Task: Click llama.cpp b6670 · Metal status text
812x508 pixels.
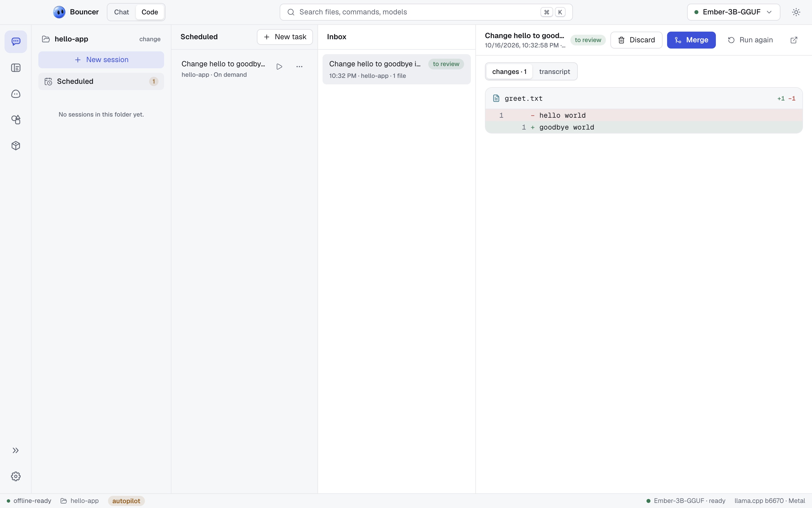Action: click(x=770, y=501)
